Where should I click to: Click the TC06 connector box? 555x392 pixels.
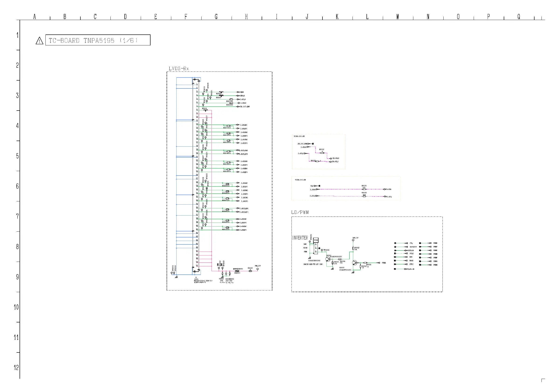click(316, 240)
